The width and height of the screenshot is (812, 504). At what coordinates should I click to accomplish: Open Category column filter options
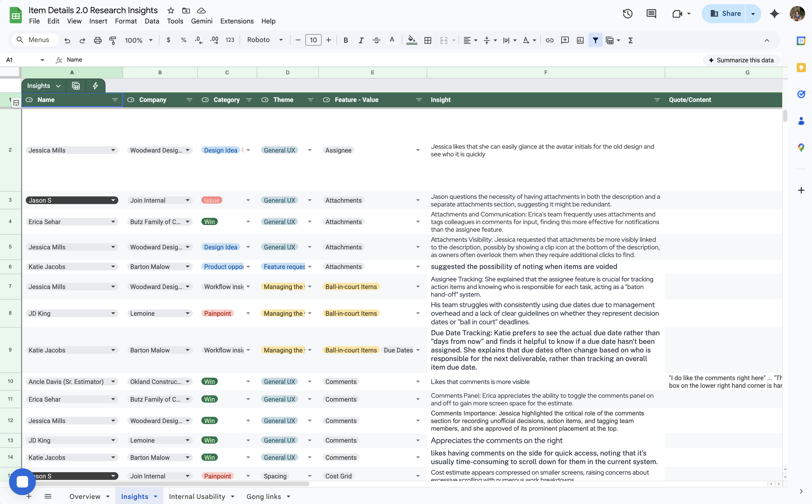249,100
